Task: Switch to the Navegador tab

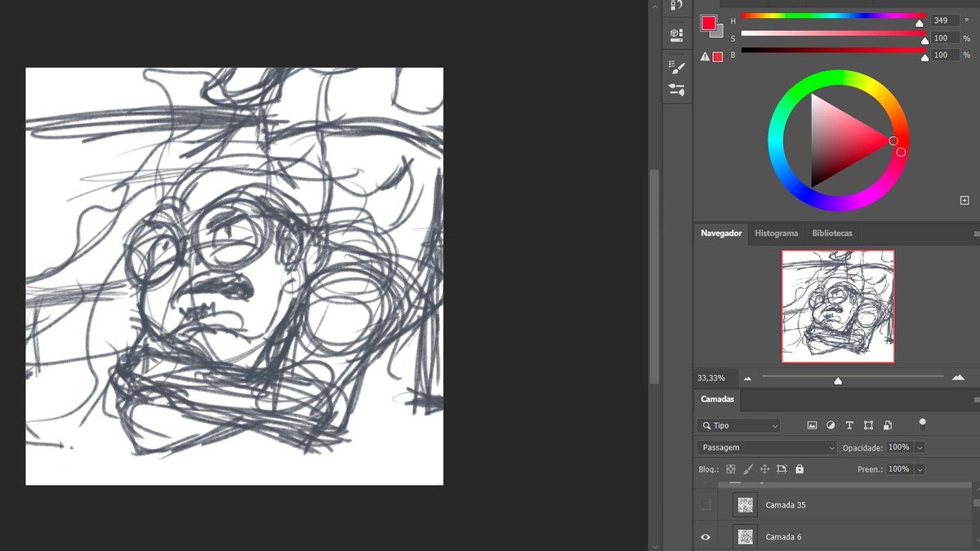Action: pos(721,233)
